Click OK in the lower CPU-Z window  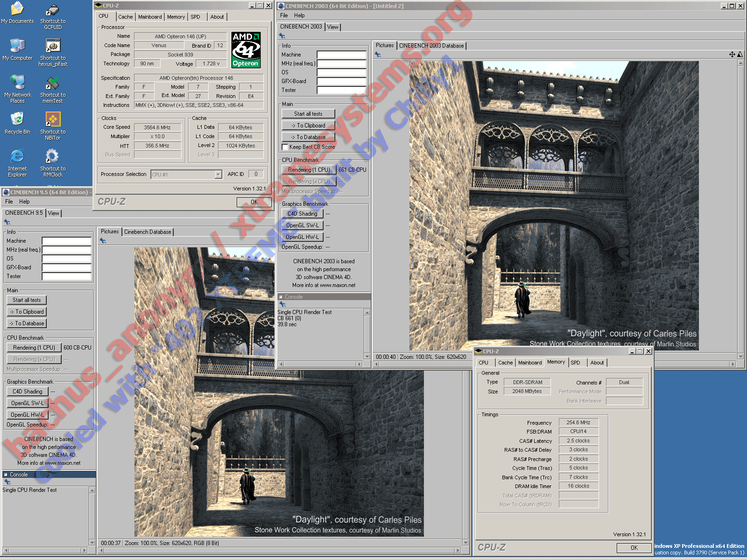click(634, 548)
